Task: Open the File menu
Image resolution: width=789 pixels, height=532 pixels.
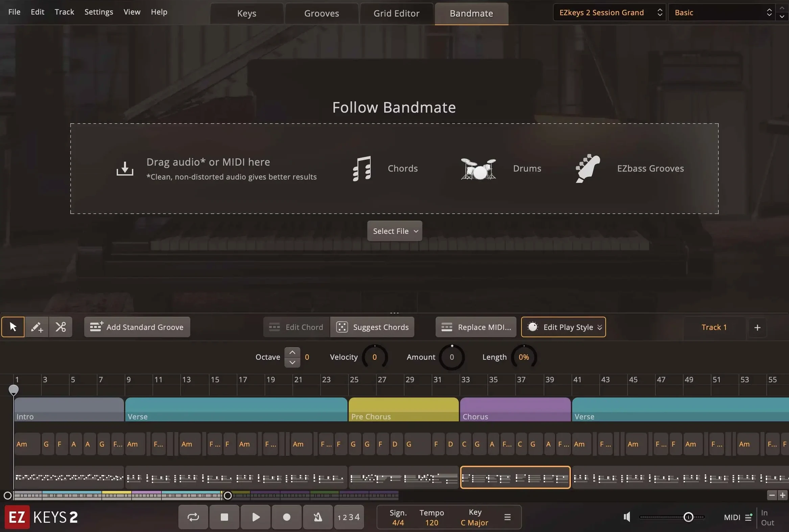Action: [x=14, y=12]
